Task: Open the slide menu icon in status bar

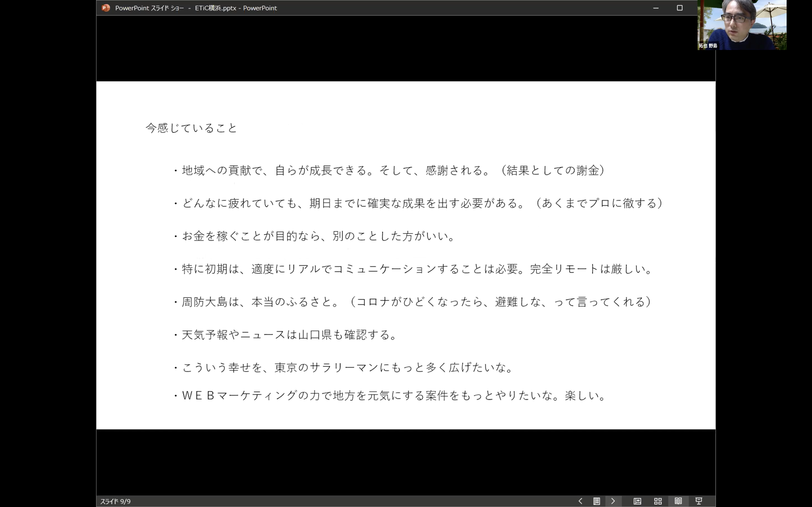Action: (597, 501)
